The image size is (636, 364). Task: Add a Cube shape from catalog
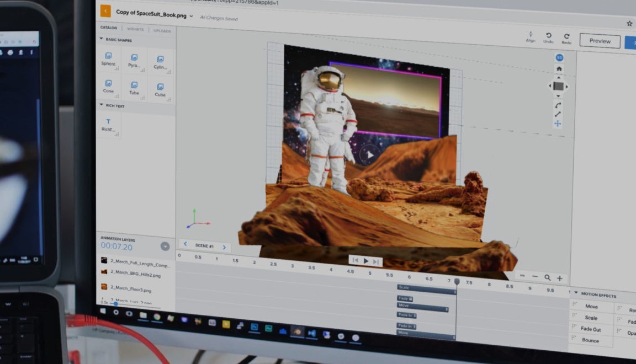(160, 89)
